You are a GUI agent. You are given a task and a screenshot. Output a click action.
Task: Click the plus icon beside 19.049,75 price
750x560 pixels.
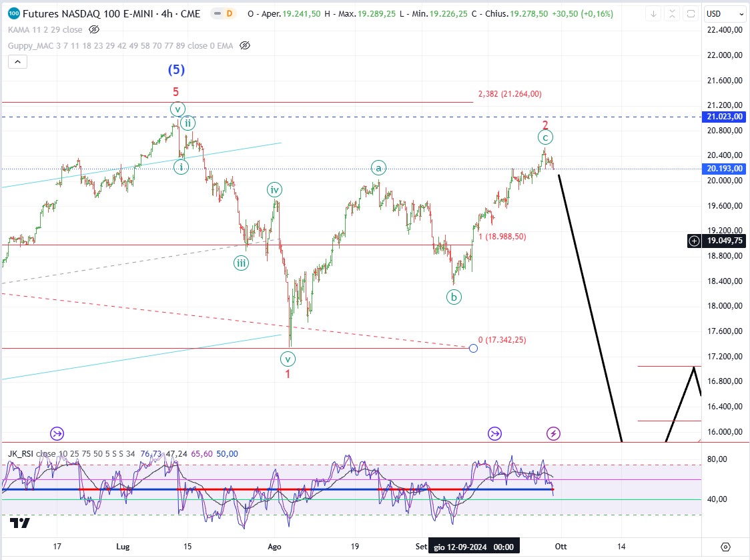[694, 241]
